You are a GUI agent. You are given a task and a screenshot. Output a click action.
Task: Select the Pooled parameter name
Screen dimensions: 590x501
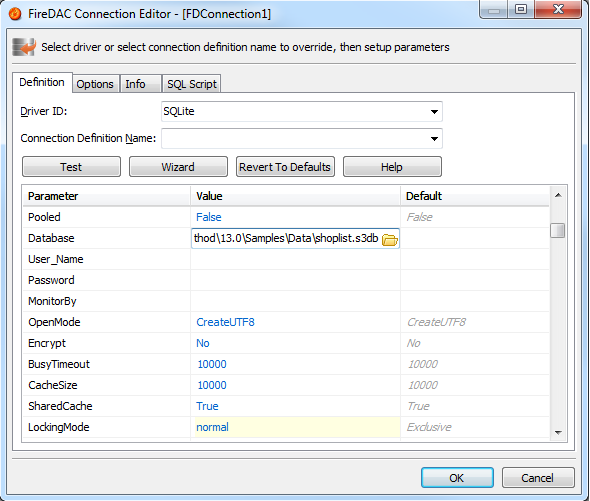pyautogui.click(x=44, y=217)
